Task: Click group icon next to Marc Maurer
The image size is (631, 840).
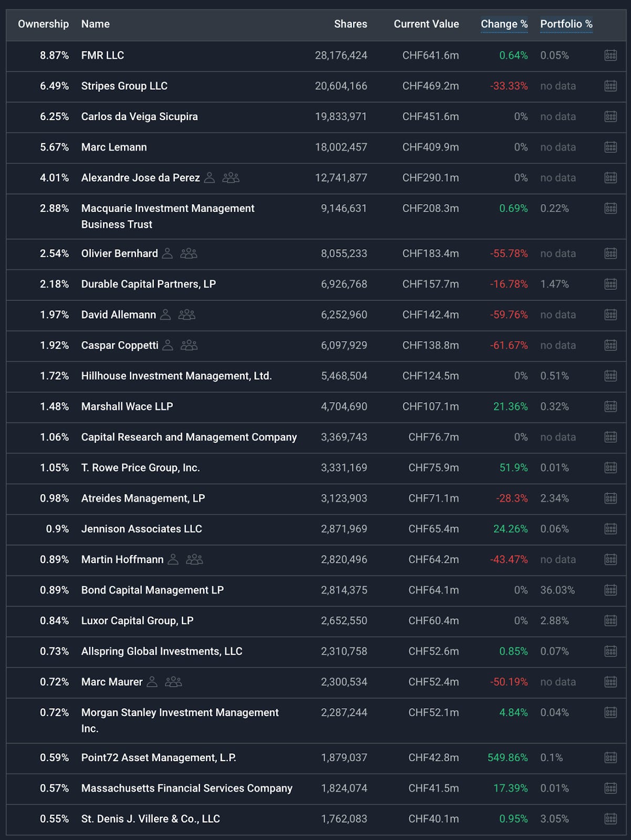Action: pos(173,681)
